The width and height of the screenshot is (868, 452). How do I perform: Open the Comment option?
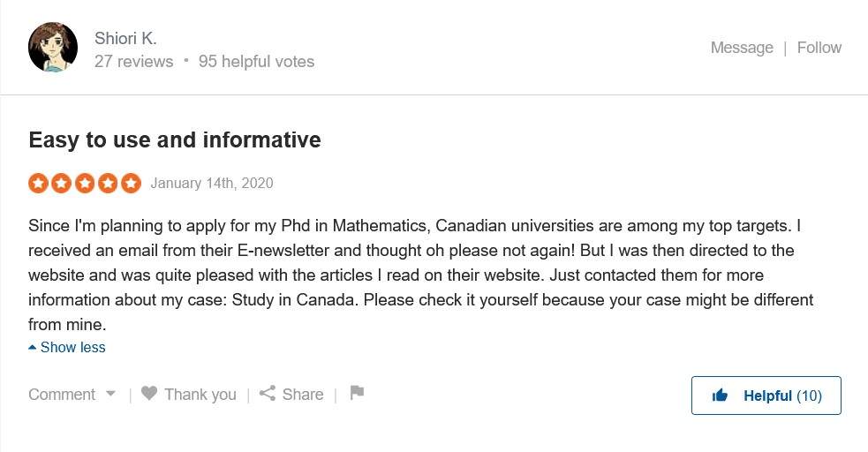[x=62, y=395]
